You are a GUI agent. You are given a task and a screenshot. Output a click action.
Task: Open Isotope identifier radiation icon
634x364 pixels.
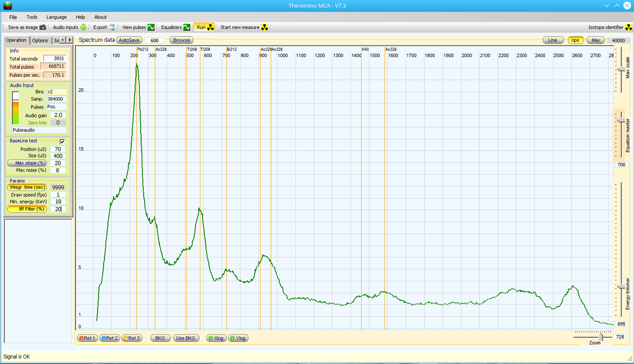click(628, 27)
